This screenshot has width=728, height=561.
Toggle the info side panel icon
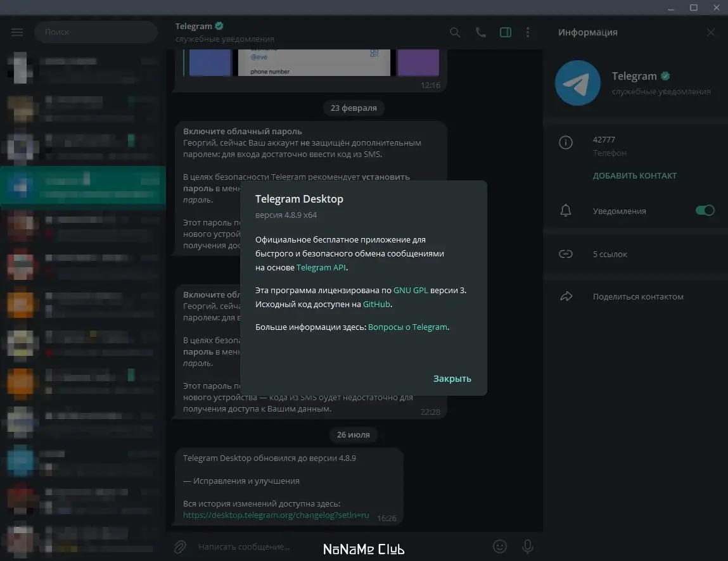(x=505, y=32)
